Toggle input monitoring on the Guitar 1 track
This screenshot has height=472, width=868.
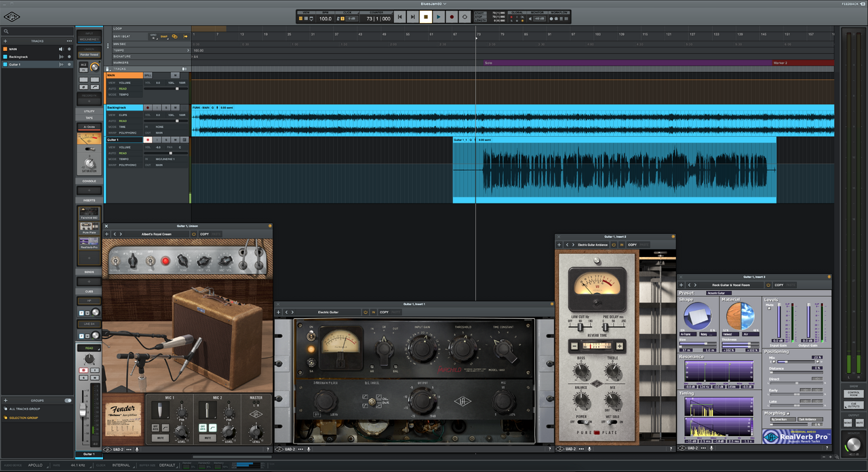157,140
